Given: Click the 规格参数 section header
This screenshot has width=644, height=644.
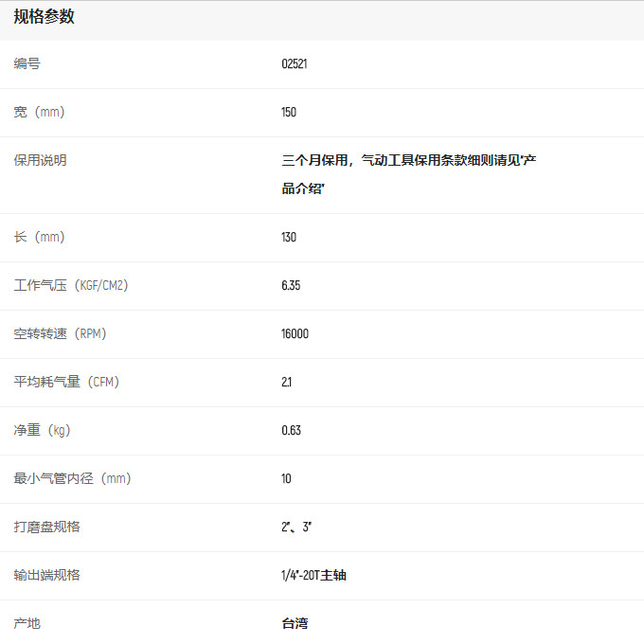Looking at the screenshot, I should [45, 17].
